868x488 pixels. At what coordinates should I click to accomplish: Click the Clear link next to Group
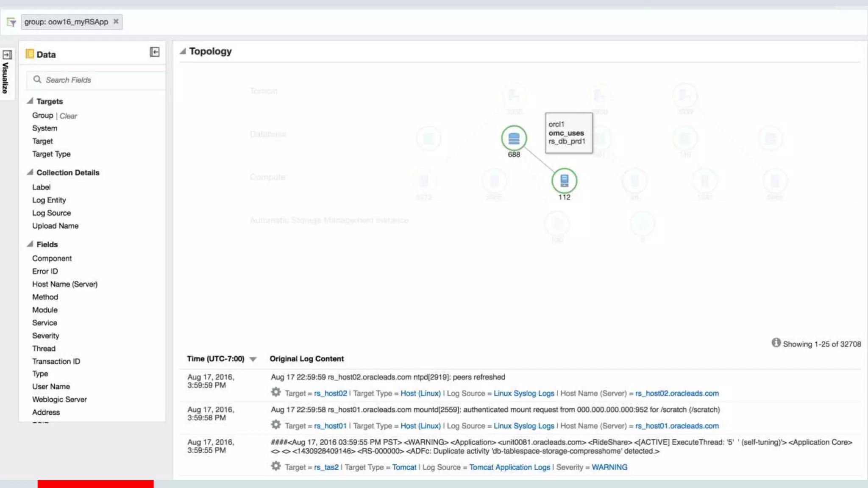(68, 116)
